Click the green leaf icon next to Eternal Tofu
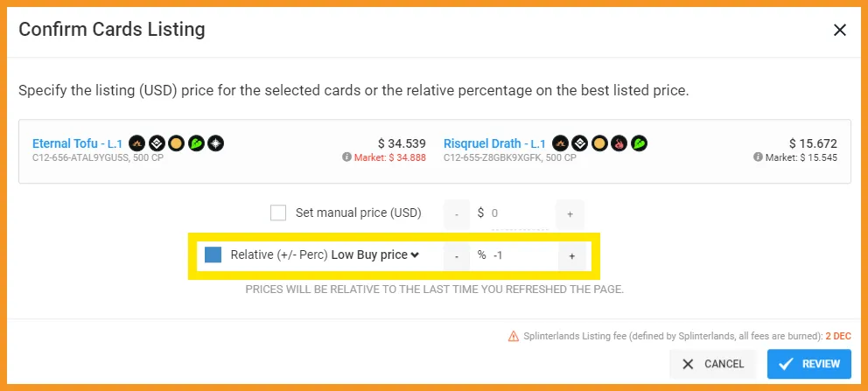The height and width of the screenshot is (391, 868). 196,143
